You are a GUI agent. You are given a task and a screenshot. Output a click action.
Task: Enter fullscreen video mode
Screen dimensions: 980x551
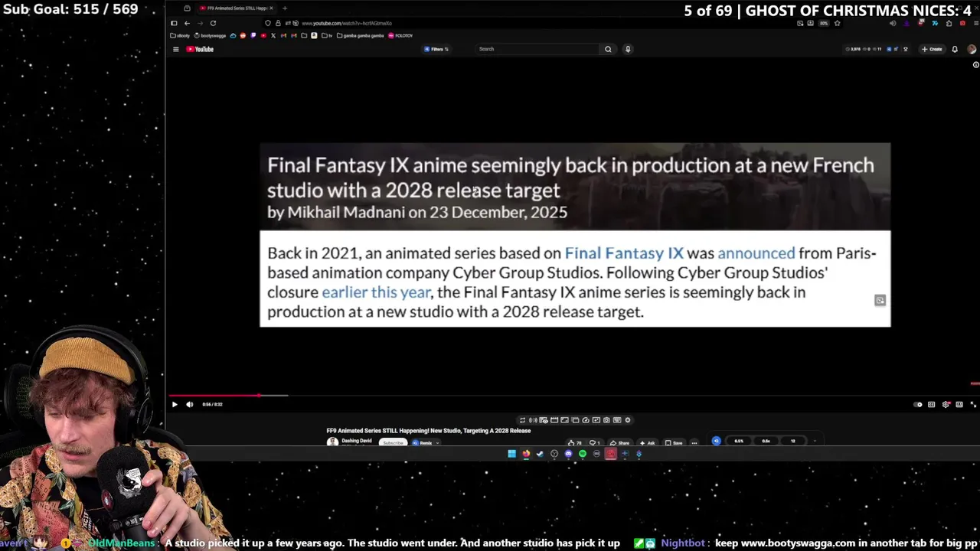pos(973,404)
